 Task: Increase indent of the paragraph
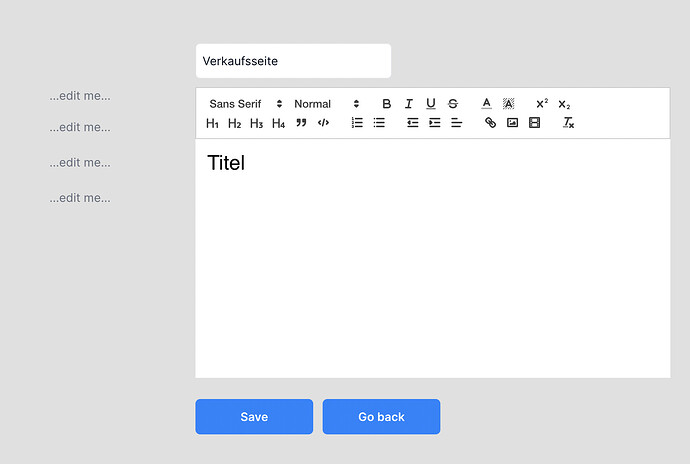pos(434,123)
